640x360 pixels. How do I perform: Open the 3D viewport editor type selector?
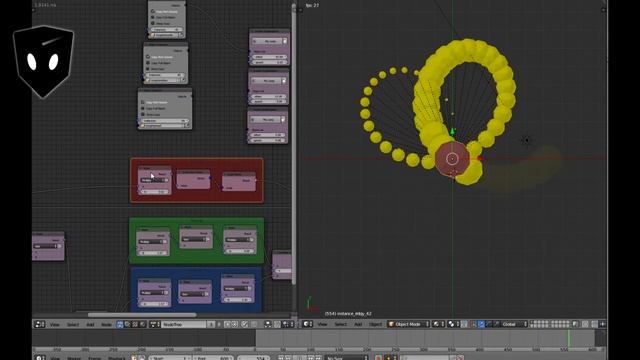(308, 324)
